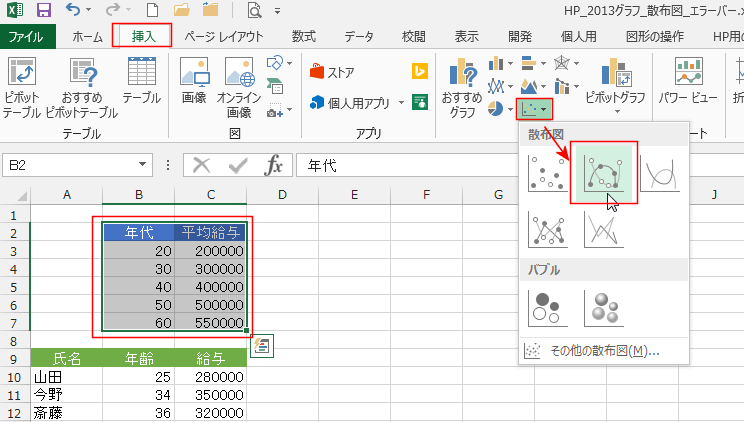Pick the 3-D bubble chart option

[604, 307]
